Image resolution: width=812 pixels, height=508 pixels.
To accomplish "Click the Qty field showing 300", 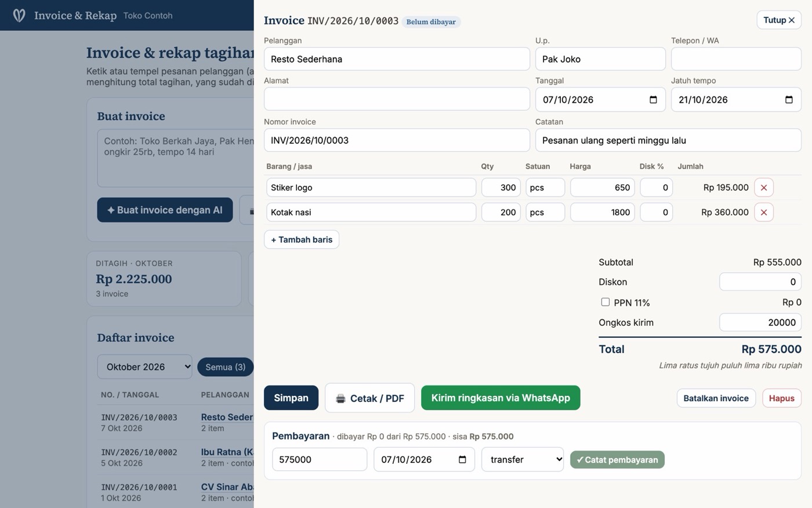I will point(501,188).
